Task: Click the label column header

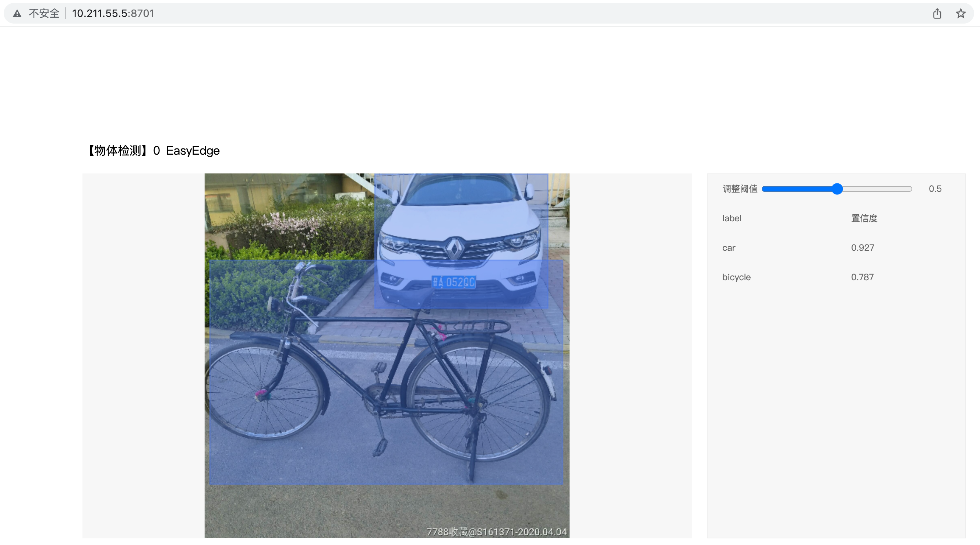Action: (x=732, y=218)
